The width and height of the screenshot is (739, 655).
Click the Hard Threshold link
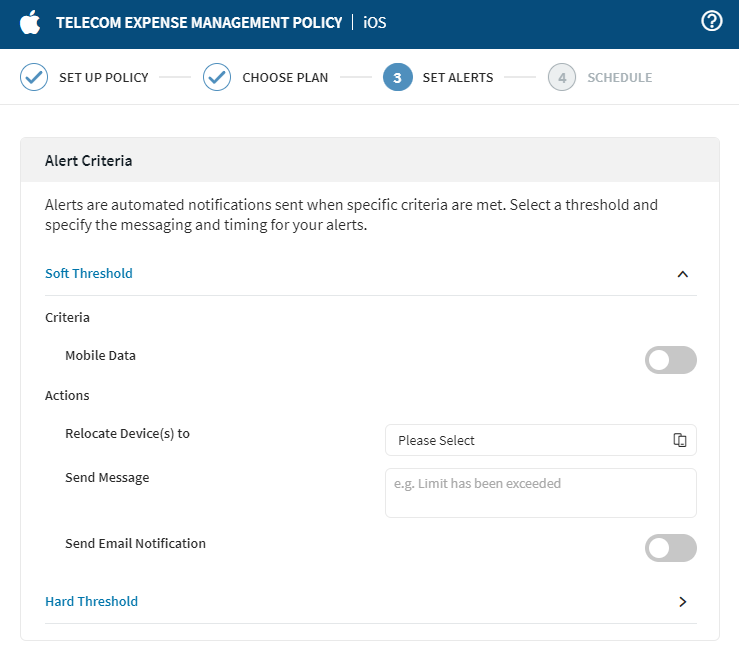pyautogui.click(x=91, y=601)
